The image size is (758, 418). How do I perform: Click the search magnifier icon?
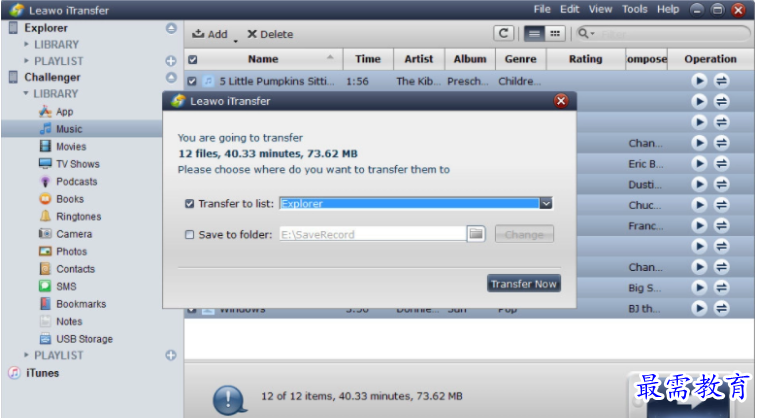click(584, 33)
